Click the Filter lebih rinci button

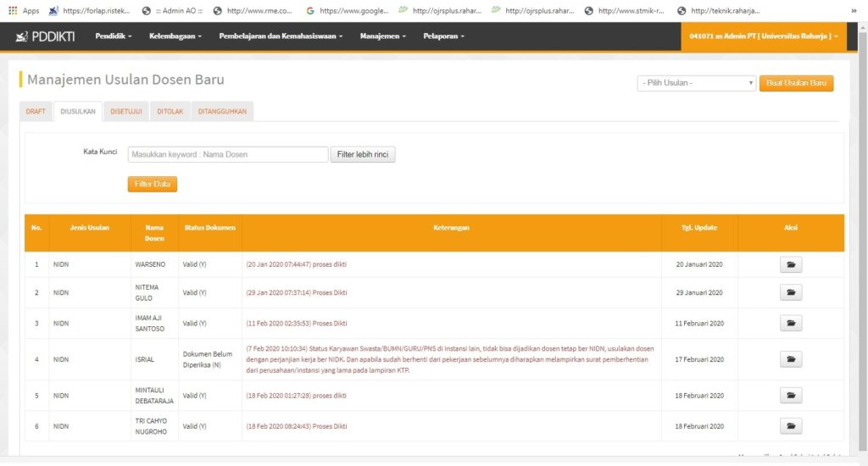pyautogui.click(x=363, y=154)
